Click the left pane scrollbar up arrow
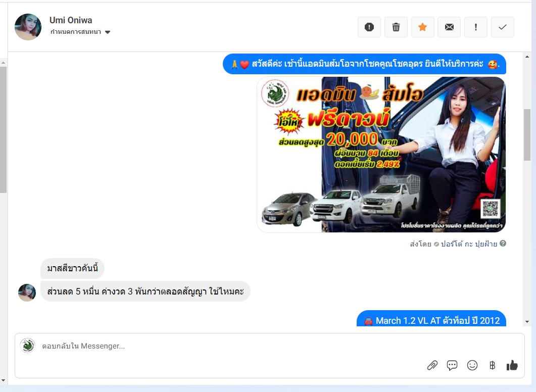 point(3,63)
